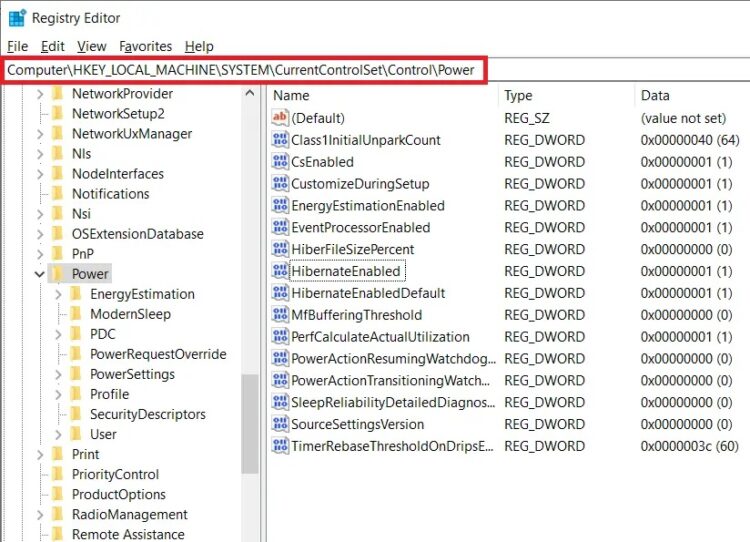The width and height of the screenshot is (750, 542).
Task: Expand the NetworkUxManager key
Action: 40,134
